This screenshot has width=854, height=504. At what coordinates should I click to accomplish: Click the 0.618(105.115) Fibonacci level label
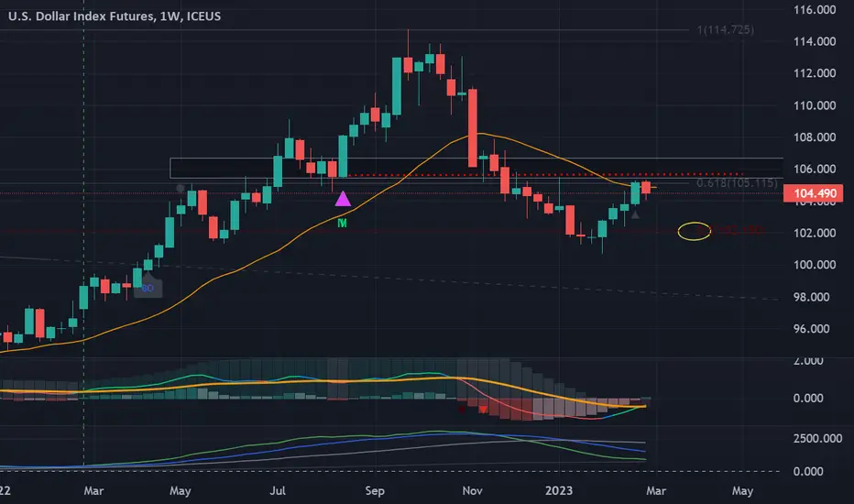pos(737,183)
